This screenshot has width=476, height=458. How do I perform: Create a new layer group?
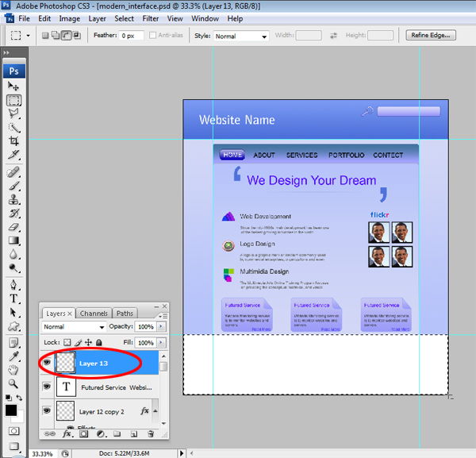(117, 433)
